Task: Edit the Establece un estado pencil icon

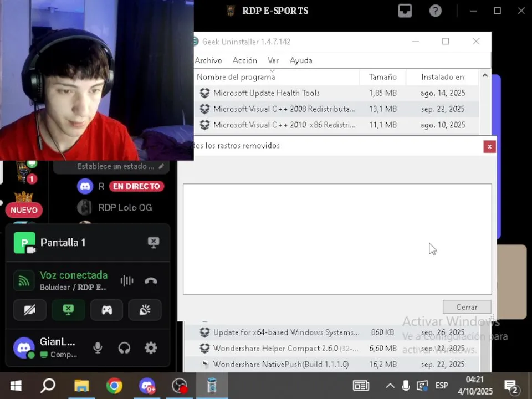Action: click(x=161, y=166)
